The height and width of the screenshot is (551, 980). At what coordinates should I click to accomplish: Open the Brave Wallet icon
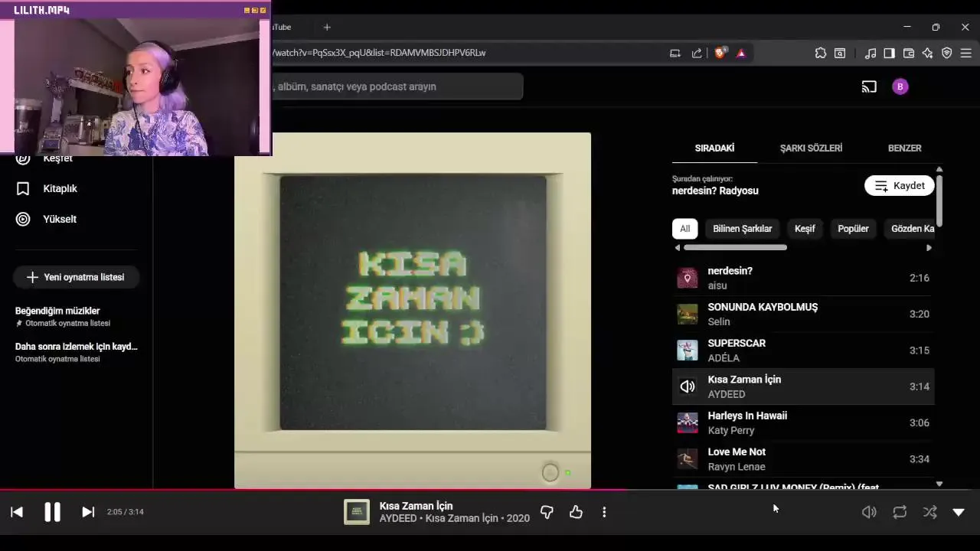pyautogui.click(x=909, y=53)
